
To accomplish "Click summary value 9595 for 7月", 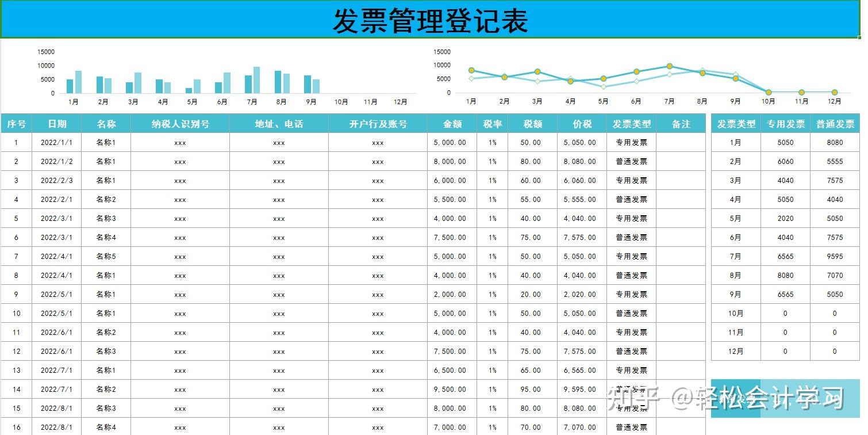I will [835, 257].
